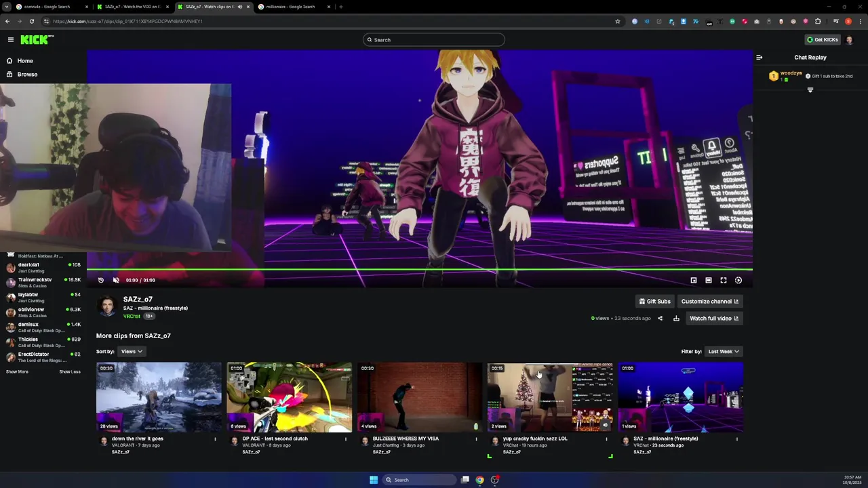Click Watch full video button

(714, 319)
